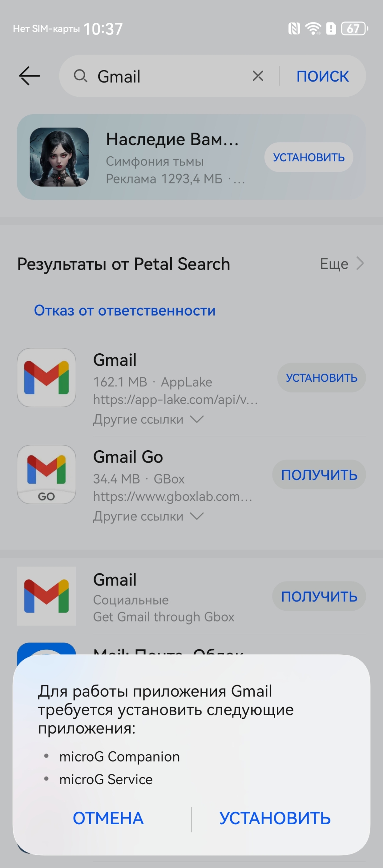Image resolution: width=383 pixels, height=868 pixels.
Task: Confirm installing microG apps
Action: [275, 818]
